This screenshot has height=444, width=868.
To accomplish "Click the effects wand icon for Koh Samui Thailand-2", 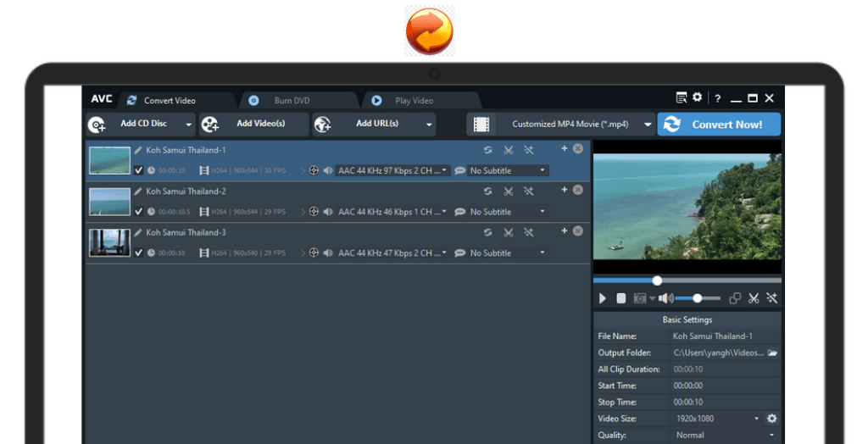I will coord(529,191).
